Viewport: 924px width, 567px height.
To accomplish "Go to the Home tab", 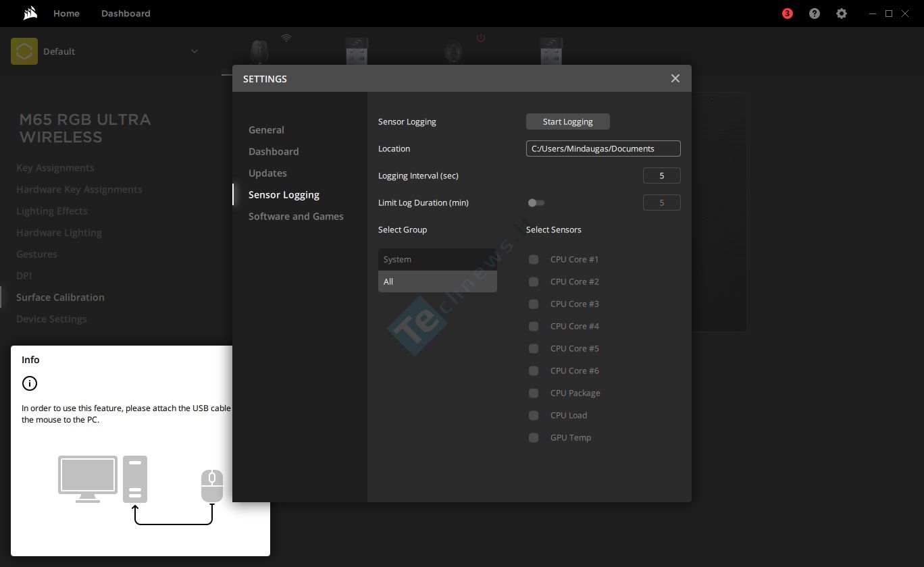I will pyautogui.click(x=66, y=13).
